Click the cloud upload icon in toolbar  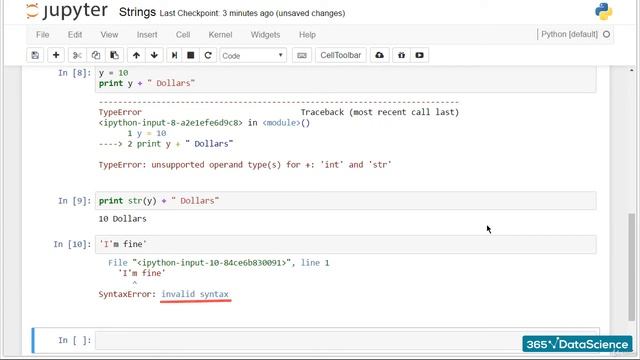point(380,55)
